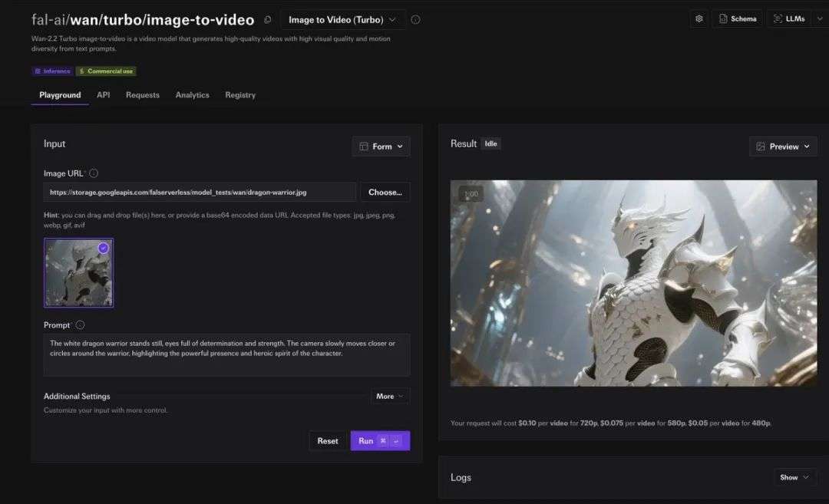829x504 pixels.
Task: Expand the arrow next to LLMs
Action: click(820, 19)
